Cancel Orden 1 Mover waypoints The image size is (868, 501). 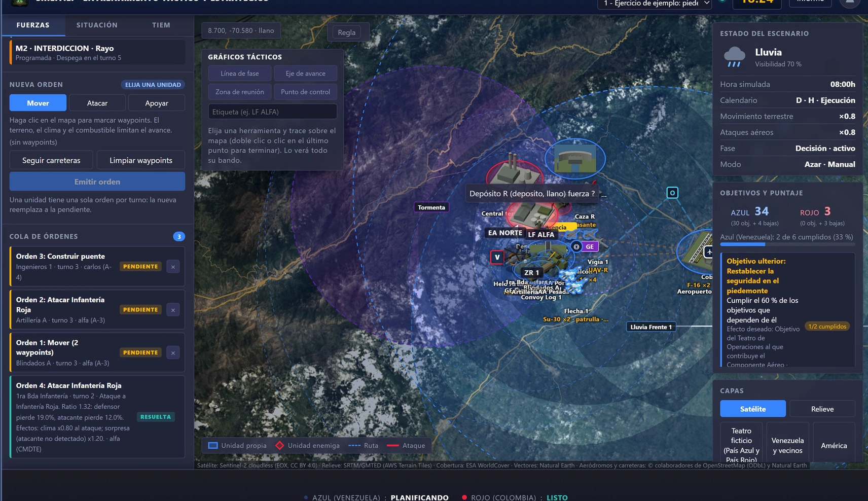pyautogui.click(x=173, y=353)
